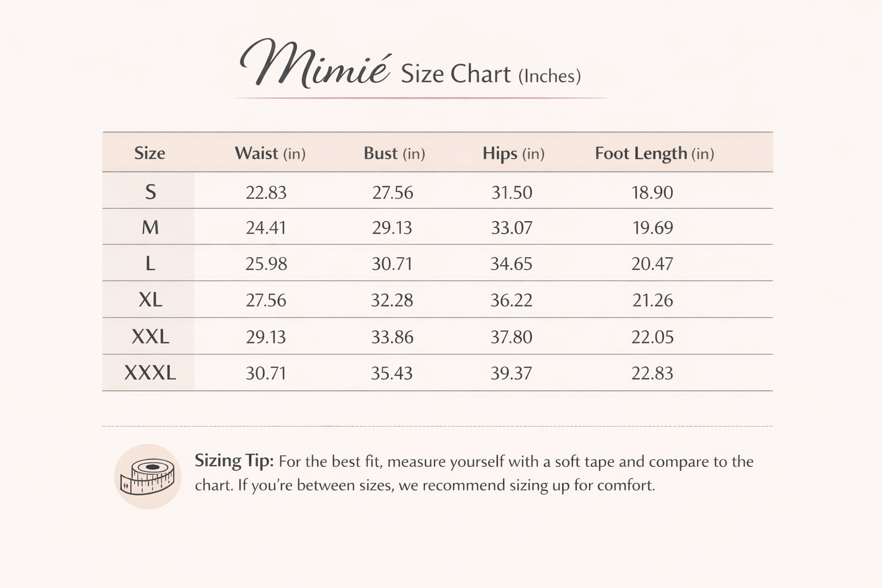The width and height of the screenshot is (882, 588).
Task: Click the Sizing Tip bold label
Action: (x=234, y=461)
